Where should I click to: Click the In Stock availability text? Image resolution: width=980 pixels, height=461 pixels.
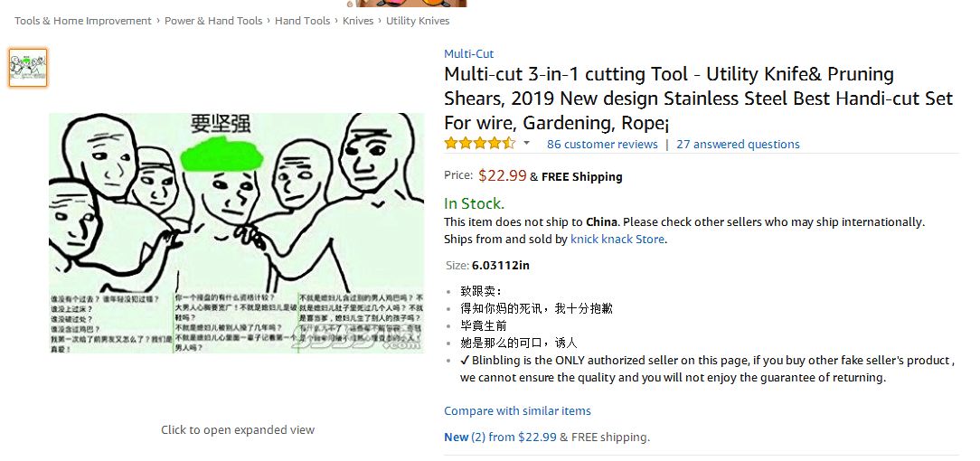(x=474, y=203)
